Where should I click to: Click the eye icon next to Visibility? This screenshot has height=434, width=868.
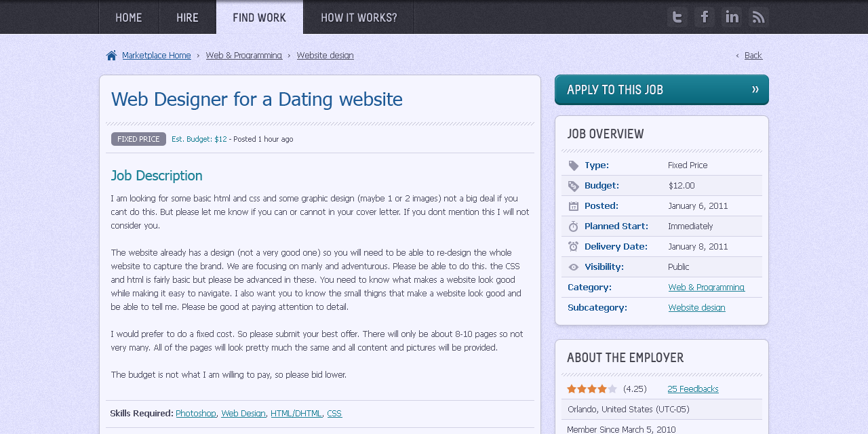573,267
